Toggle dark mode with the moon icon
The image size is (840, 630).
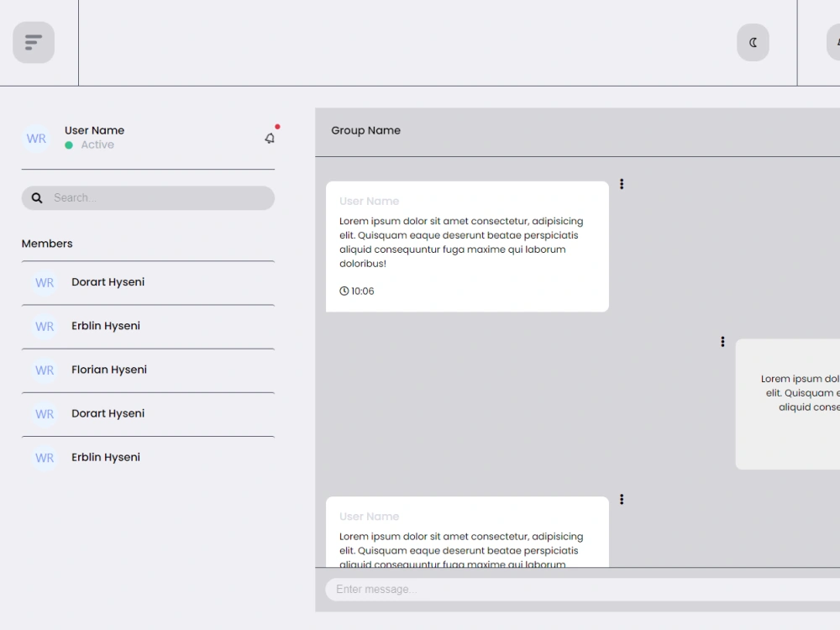point(753,42)
